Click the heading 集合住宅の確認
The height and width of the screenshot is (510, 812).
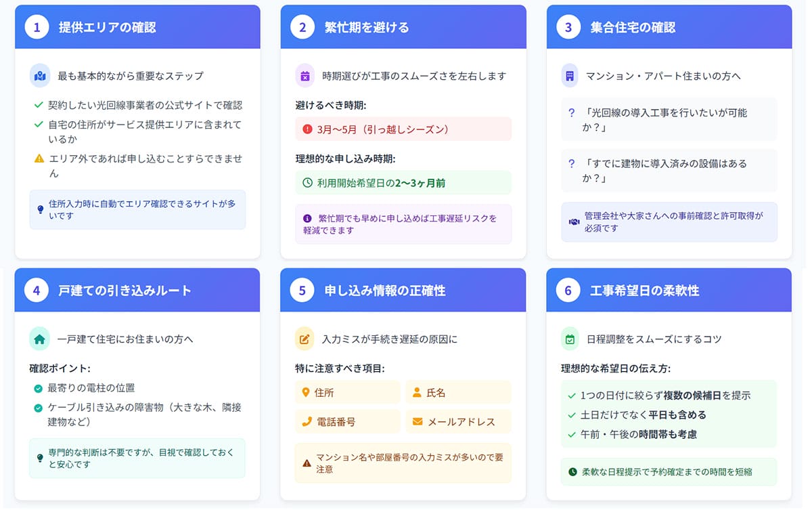[633, 28]
